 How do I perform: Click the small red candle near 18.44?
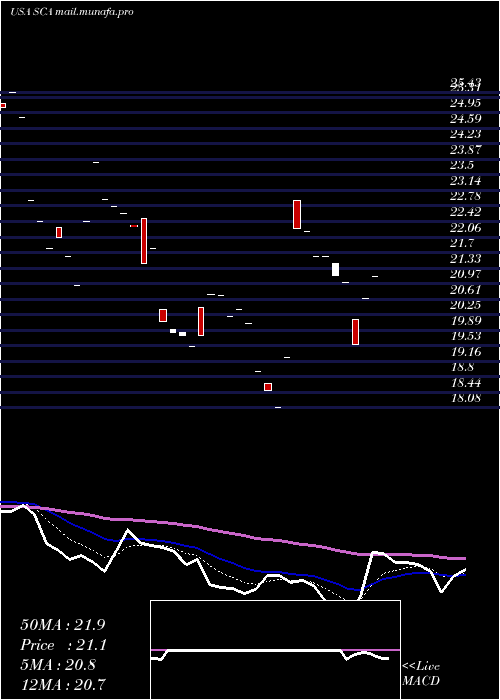point(268,387)
